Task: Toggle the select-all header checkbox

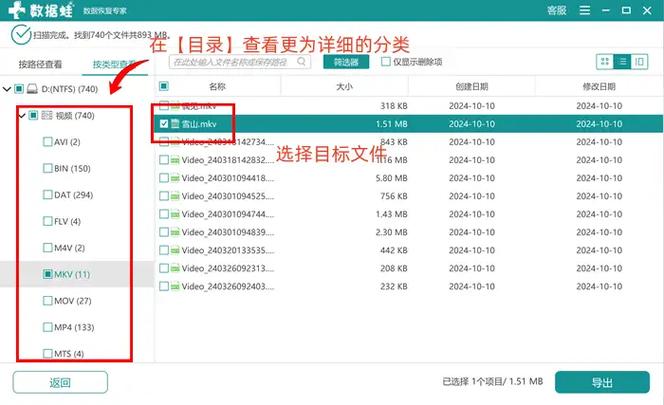Action: [164, 86]
